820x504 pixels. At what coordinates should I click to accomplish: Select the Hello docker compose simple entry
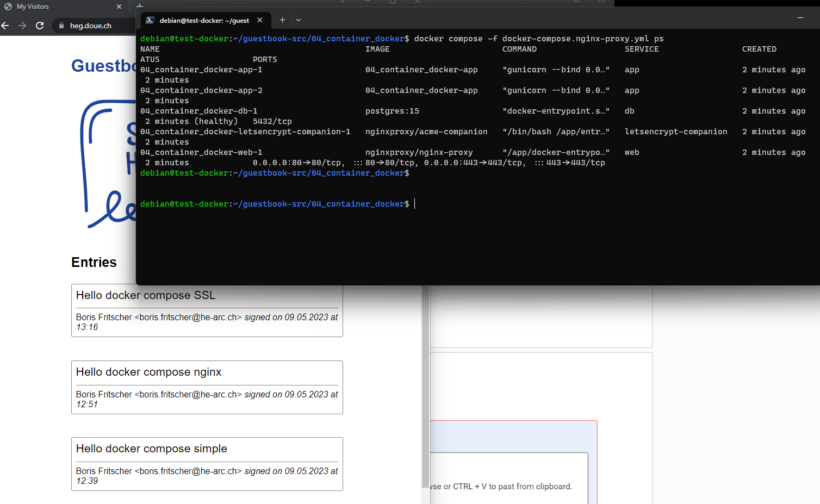[151, 449]
